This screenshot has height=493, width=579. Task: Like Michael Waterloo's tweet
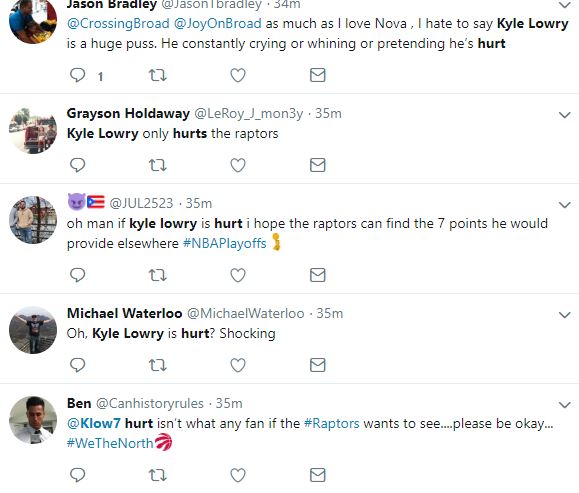tap(238, 365)
